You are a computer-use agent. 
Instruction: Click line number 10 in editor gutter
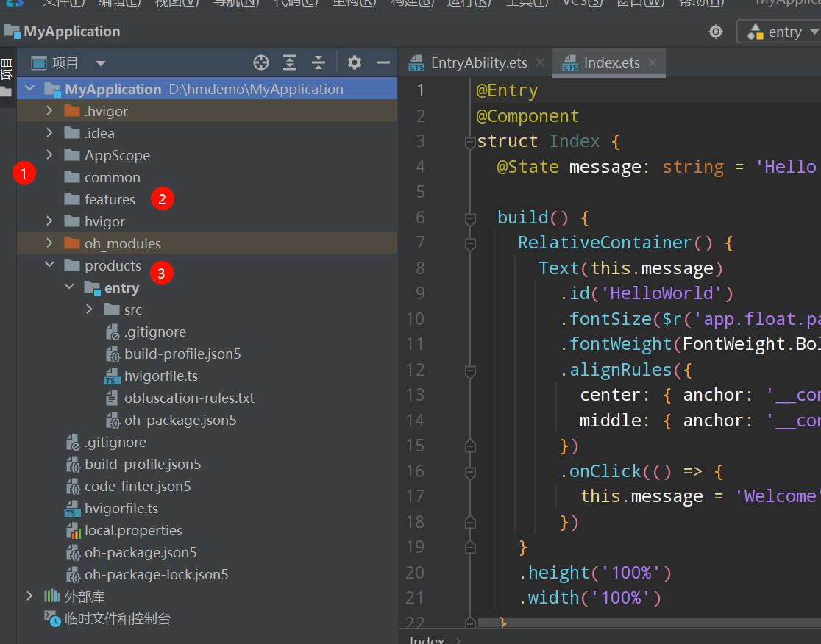(x=415, y=318)
